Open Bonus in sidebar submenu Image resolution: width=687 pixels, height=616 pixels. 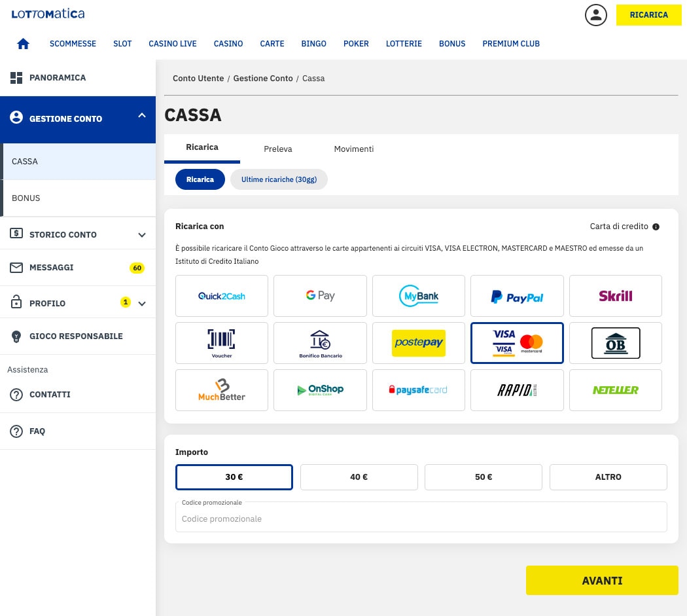pos(79,198)
